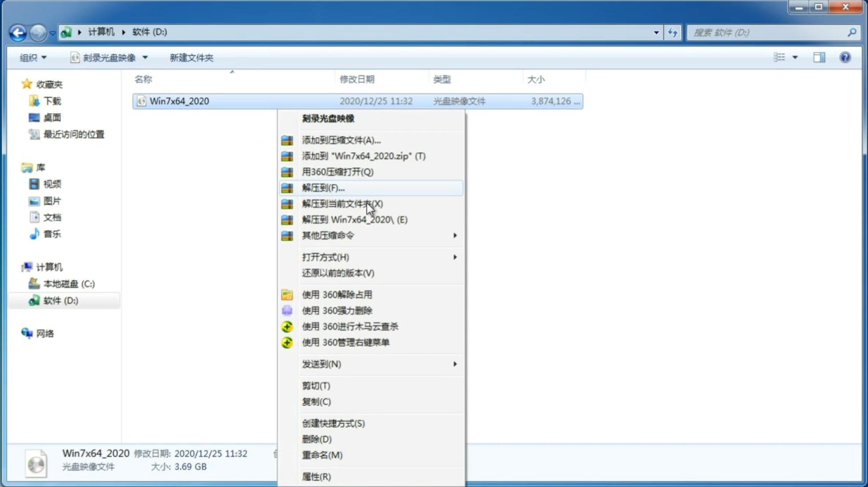
Task: Expand 打开方式 submenu arrow
Action: [x=455, y=256]
